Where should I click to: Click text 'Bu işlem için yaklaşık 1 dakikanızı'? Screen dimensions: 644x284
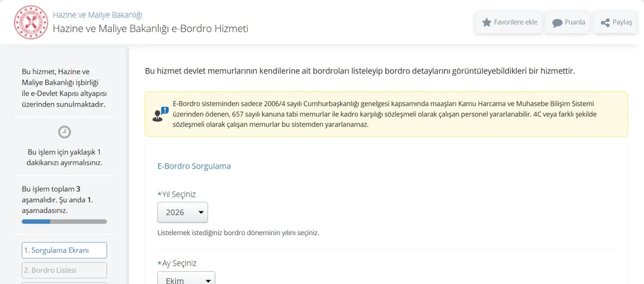tap(64, 157)
